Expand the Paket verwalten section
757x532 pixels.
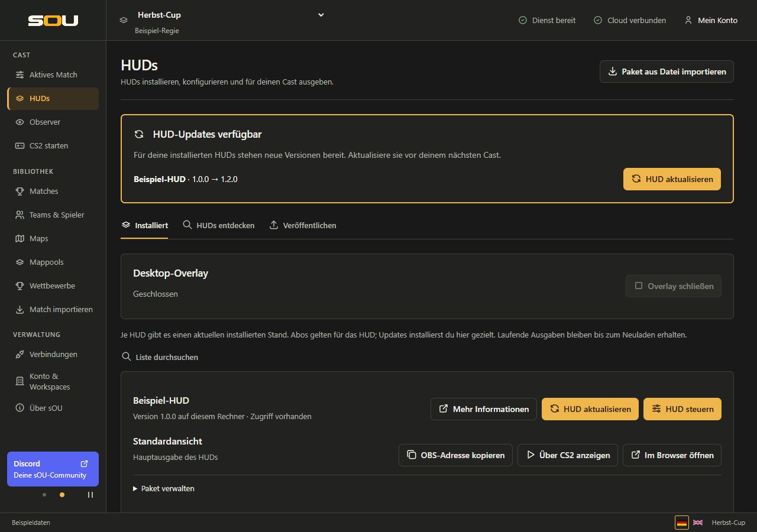(x=164, y=489)
